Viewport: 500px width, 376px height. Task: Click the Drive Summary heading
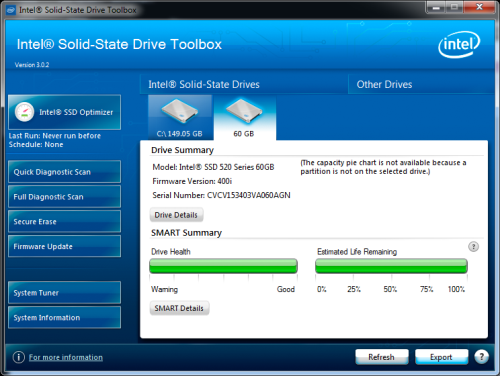pos(182,150)
